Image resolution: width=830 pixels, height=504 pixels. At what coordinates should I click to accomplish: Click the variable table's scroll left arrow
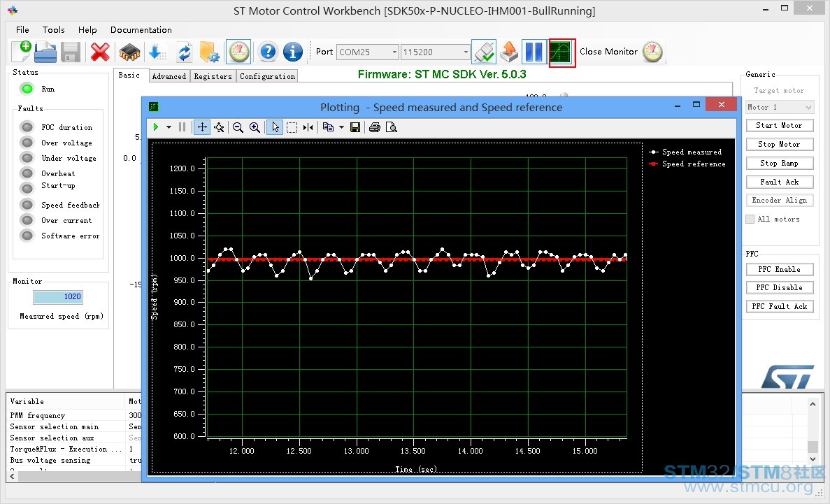pyautogui.click(x=12, y=477)
